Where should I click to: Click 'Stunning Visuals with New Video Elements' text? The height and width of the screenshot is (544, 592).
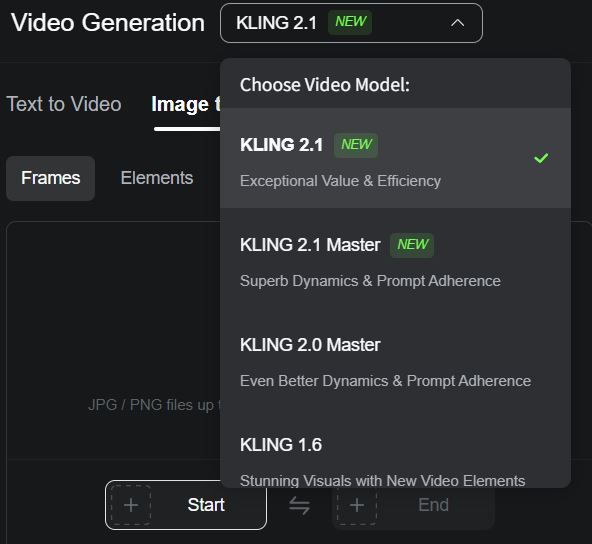pyautogui.click(x=382, y=480)
